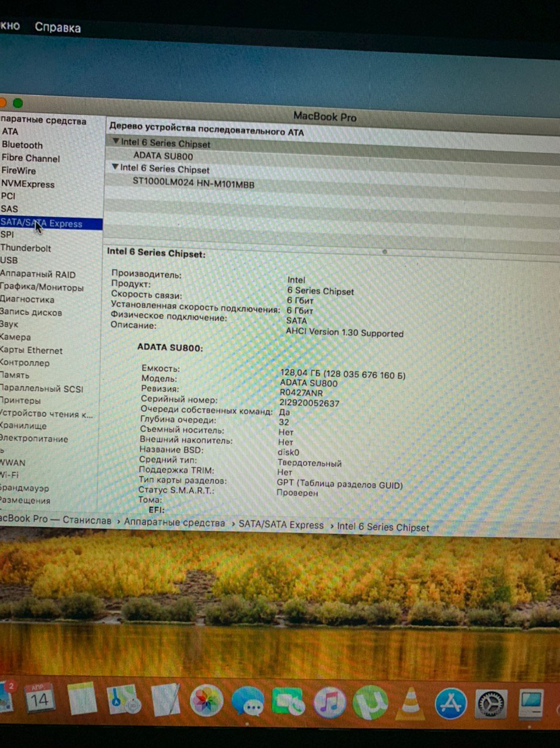Open Карты Ethernet in sidebar
The height and width of the screenshot is (748, 560).
pyautogui.click(x=31, y=350)
